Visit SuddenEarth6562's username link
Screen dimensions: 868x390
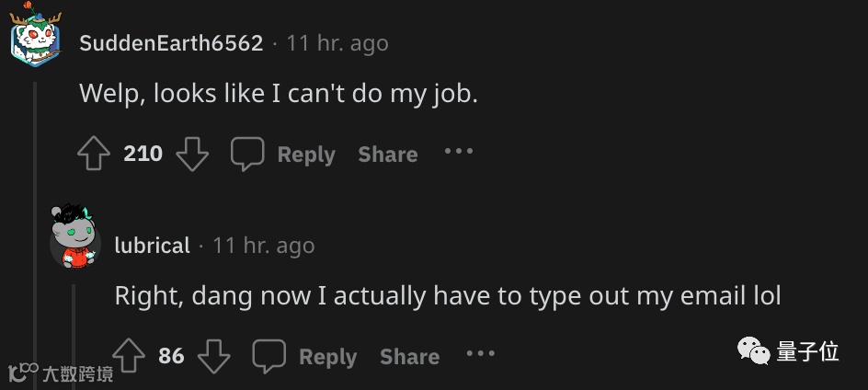(171, 43)
